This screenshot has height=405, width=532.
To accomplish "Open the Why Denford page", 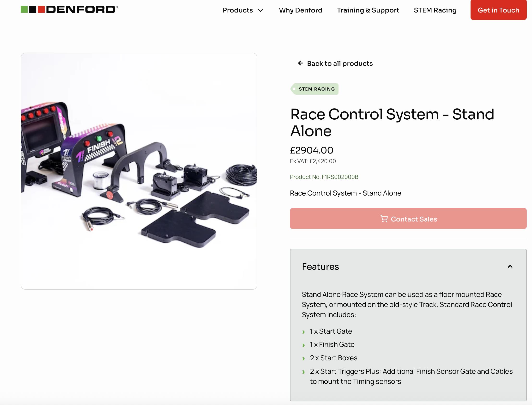I will tap(301, 10).
